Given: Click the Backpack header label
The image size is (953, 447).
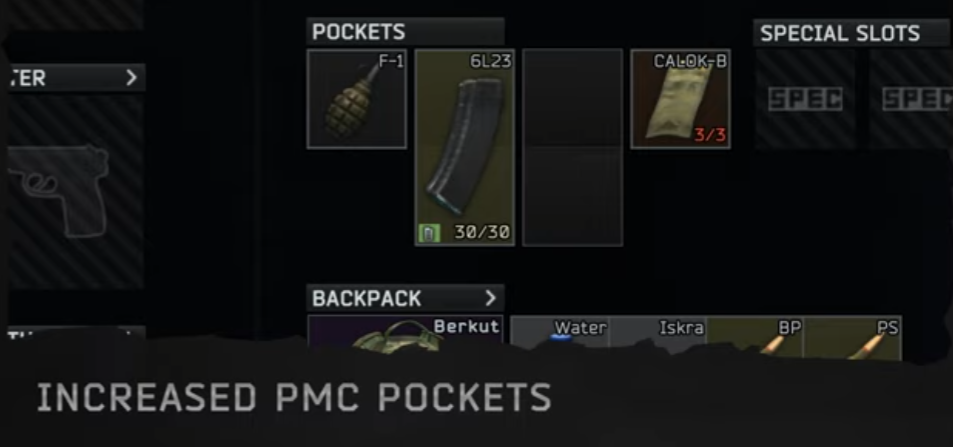Looking at the screenshot, I should 366,298.
